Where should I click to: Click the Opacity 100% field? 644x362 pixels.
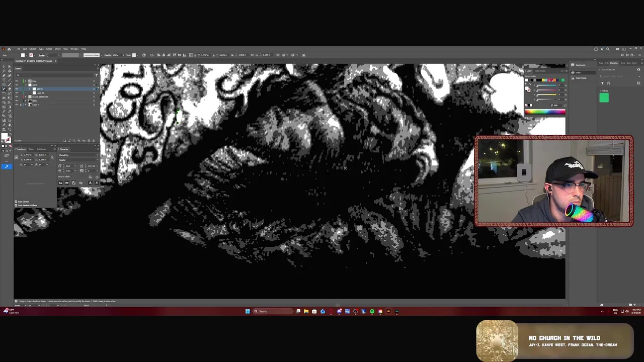pos(116,55)
